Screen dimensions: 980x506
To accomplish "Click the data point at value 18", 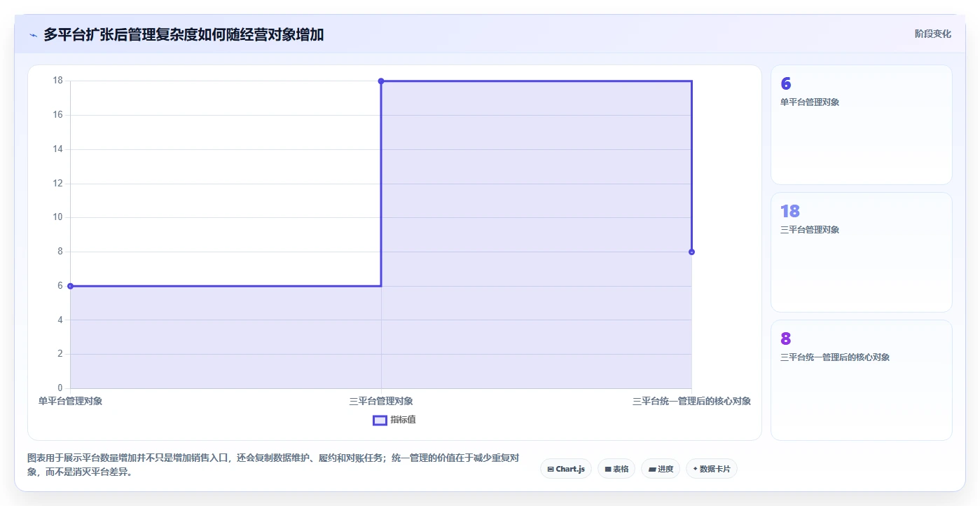I will point(381,81).
